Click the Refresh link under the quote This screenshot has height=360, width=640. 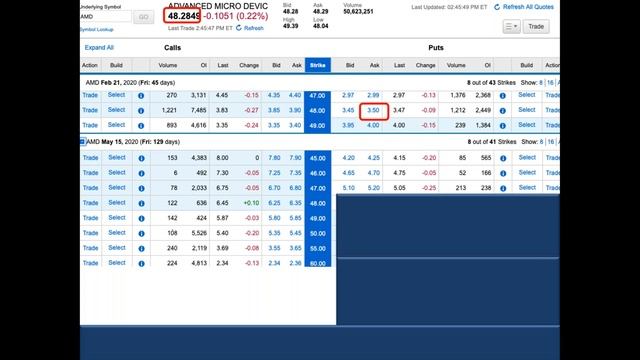click(x=253, y=28)
